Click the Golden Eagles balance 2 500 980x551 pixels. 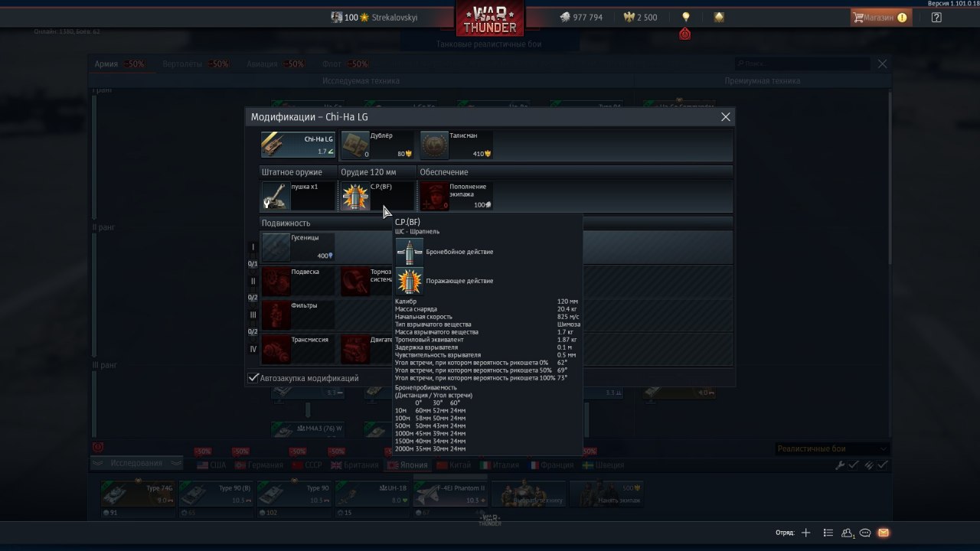point(641,17)
